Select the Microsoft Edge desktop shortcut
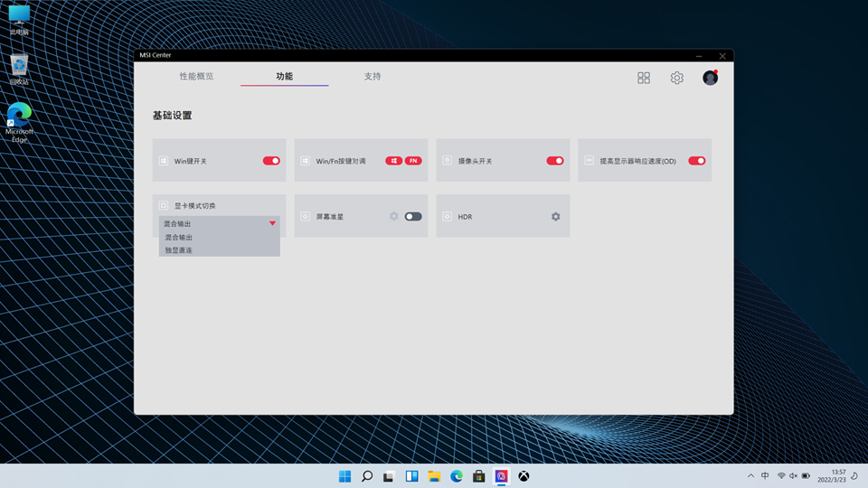 coord(19,122)
